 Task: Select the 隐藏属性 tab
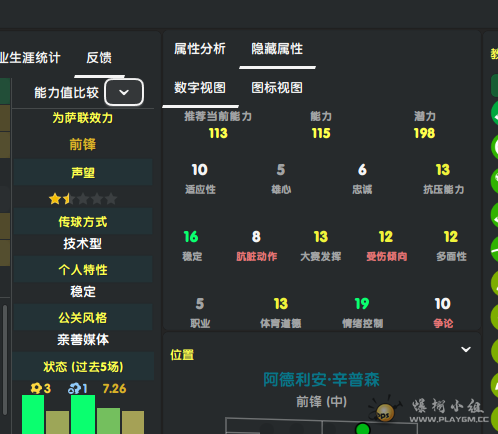coord(277,49)
